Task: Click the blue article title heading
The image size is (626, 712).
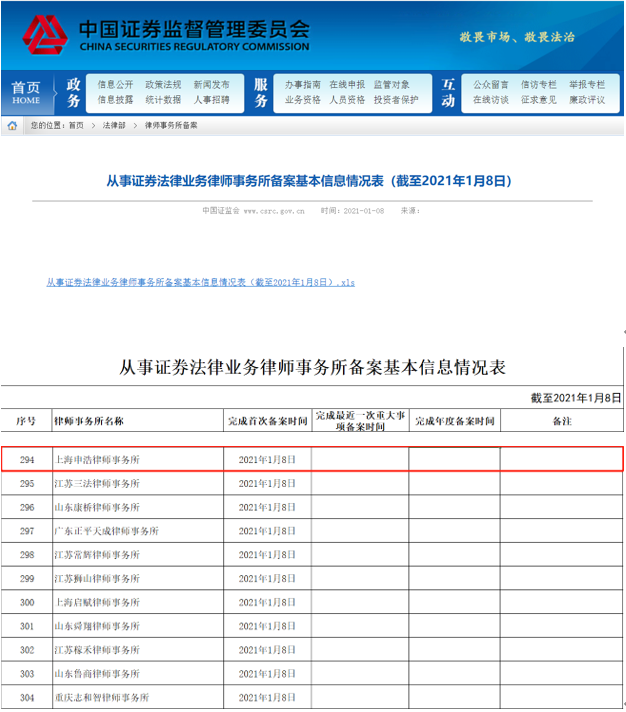Action: 309,181
